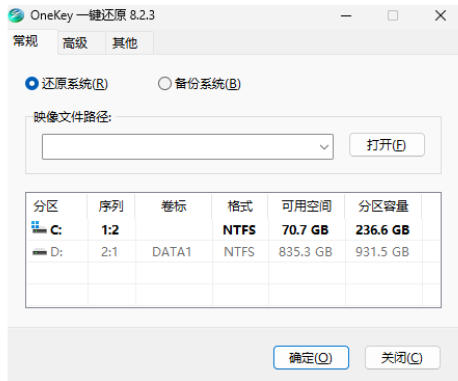
Task: Click the 打开(F) button
Action: click(x=387, y=145)
